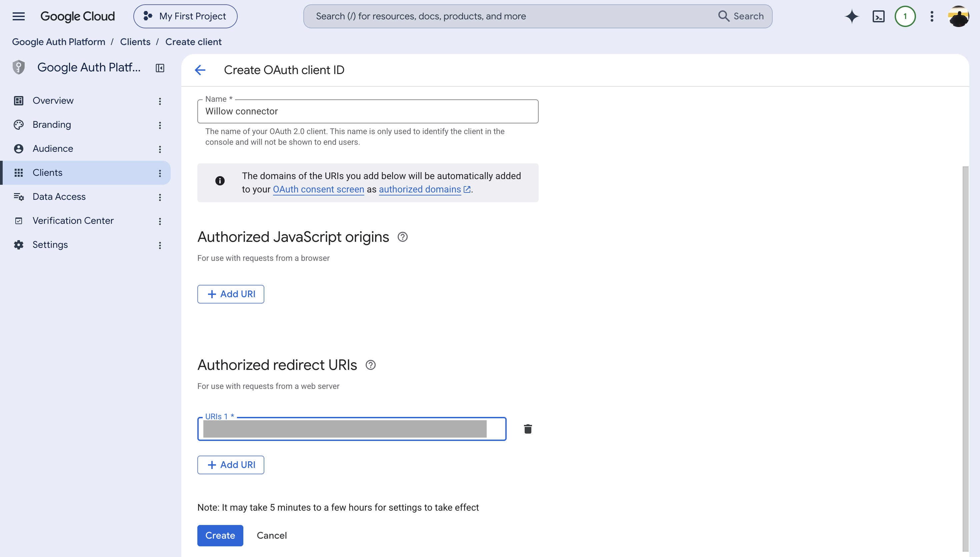Add URI under Authorized JavaScript origins
This screenshot has width=980, height=557.
pyautogui.click(x=230, y=294)
